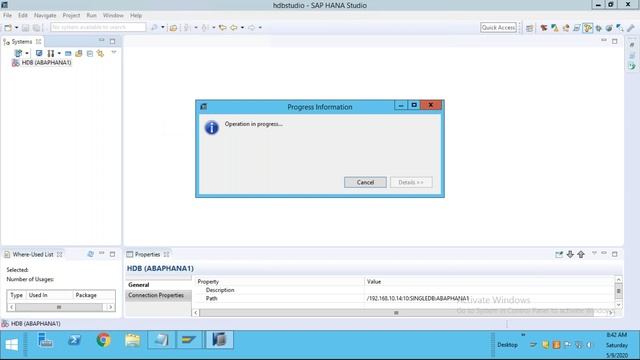
Task: Click the system monitor bars icon in Systems panel
Action: [51, 53]
